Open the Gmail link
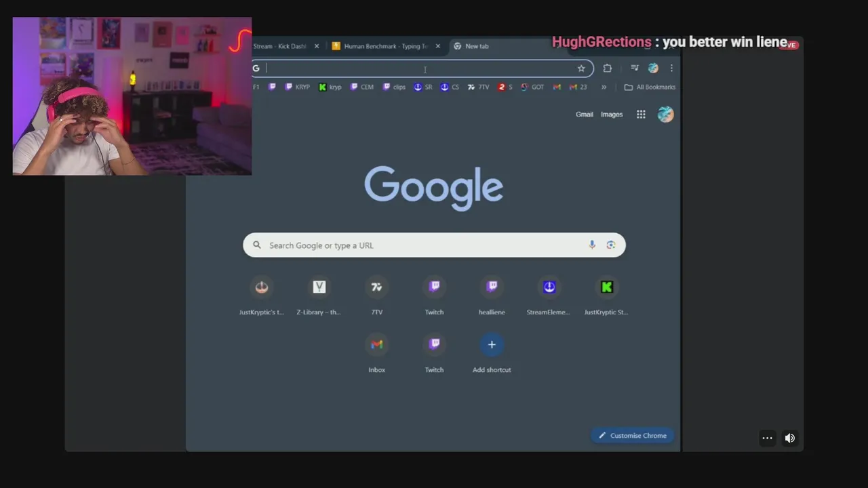Screen dimensions: 868x488 [585, 115]
